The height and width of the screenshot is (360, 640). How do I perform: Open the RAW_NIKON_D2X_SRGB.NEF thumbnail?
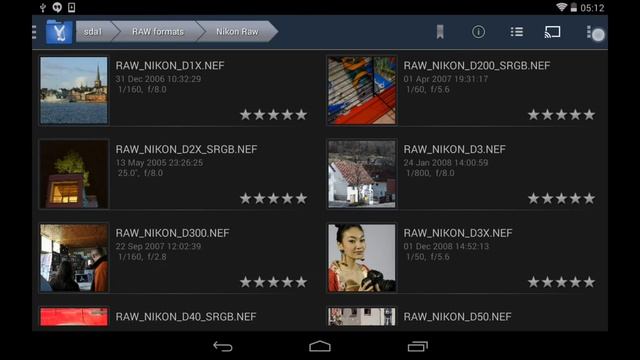pos(74,174)
